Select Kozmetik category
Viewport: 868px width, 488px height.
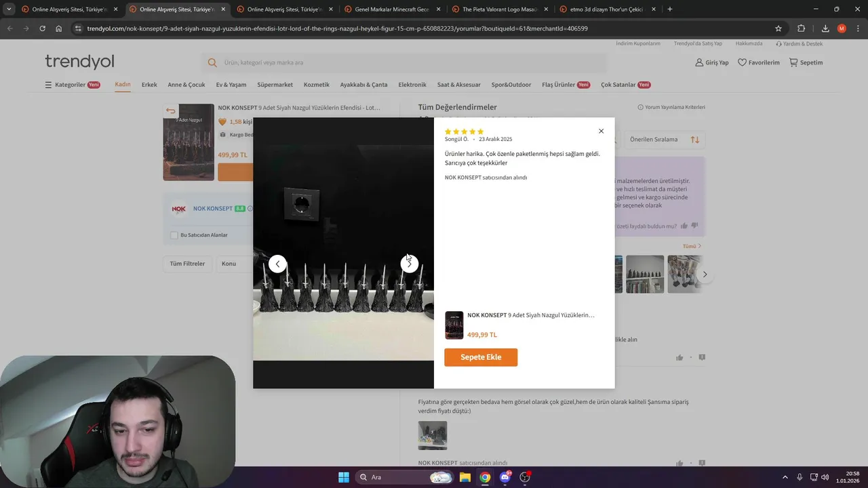point(317,85)
